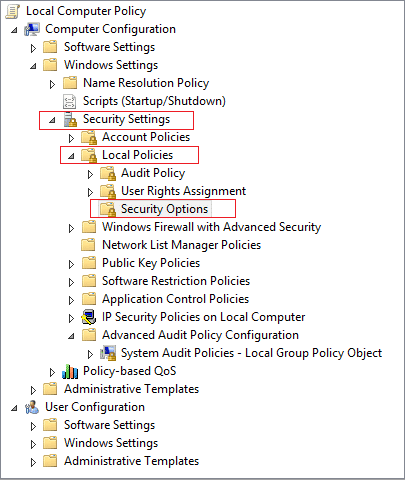The image size is (405, 480).
Task: Expand Administrative Templates under User Configuration
Action: [x=33, y=462]
